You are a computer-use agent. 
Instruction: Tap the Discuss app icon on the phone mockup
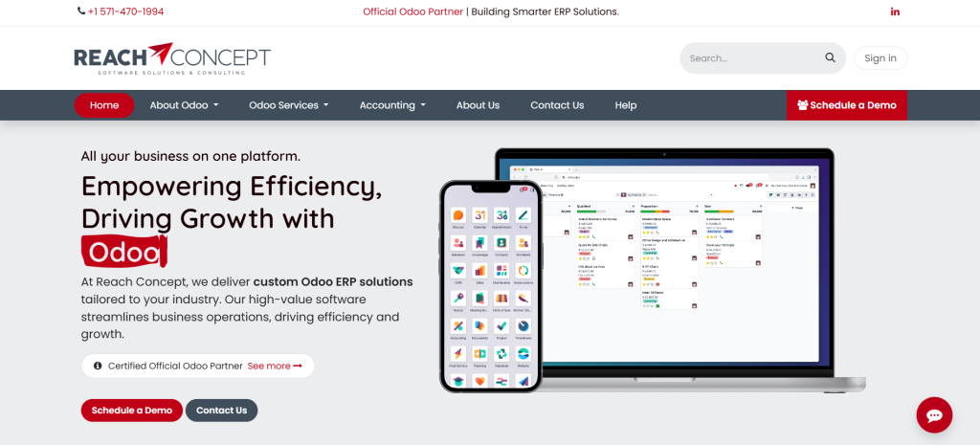coord(458,215)
